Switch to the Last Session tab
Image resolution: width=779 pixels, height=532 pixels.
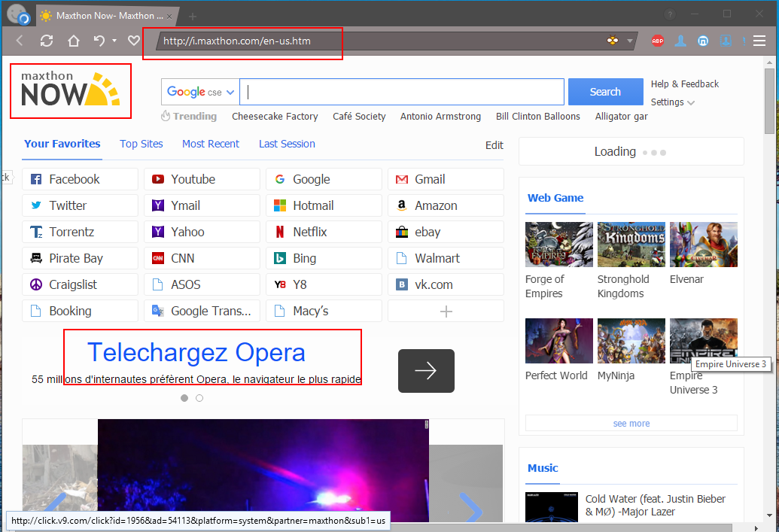click(x=287, y=144)
